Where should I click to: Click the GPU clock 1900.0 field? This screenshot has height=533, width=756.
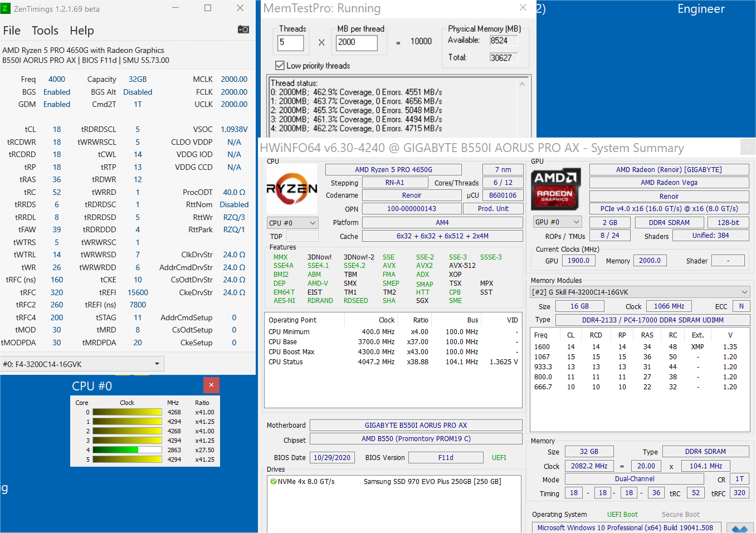coord(578,260)
